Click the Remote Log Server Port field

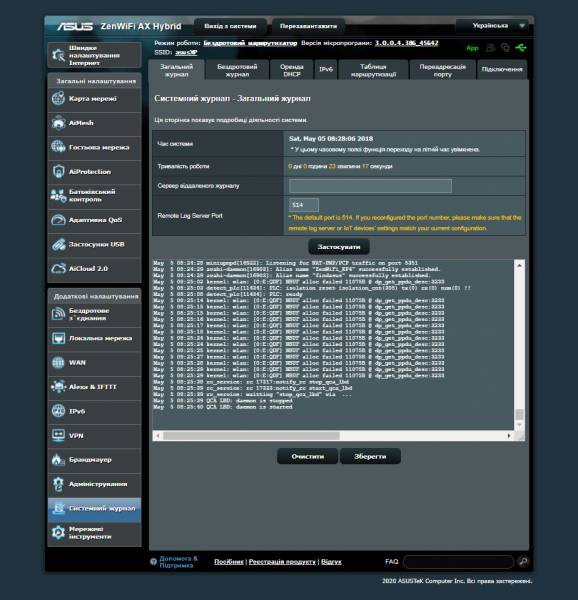(x=304, y=205)
